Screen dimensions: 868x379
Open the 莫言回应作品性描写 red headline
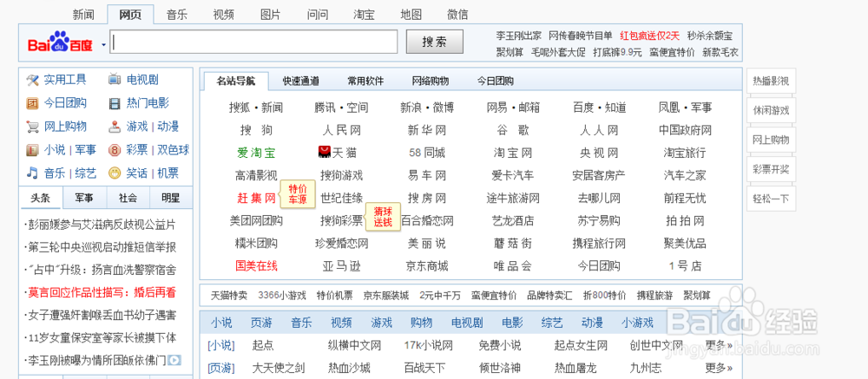pyautogui.click(x=101, y=292)
